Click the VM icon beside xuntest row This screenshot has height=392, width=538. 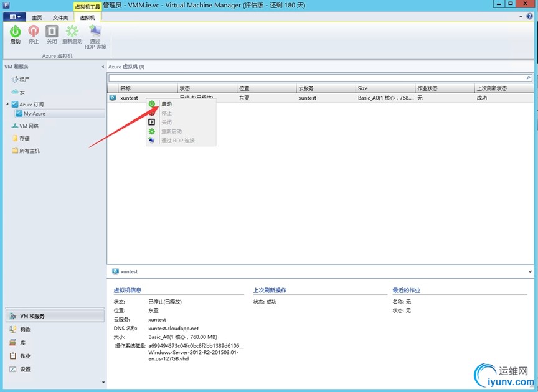(113, 98)
